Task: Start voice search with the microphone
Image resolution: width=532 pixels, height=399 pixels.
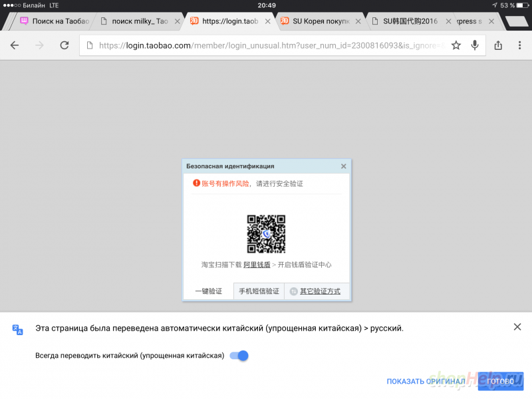Action: pos(475,45)
